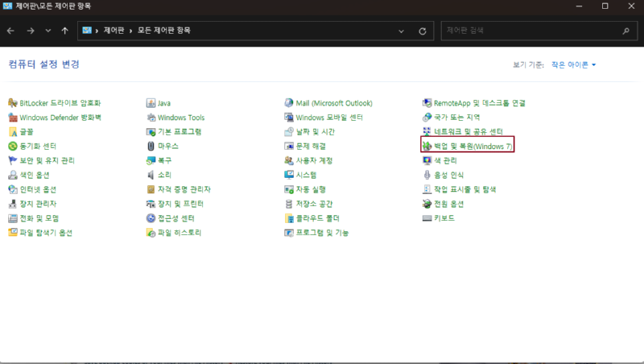Click the 네트워크 및 공유 센터 link
644x364 pixels.
[x=468, y=131]
